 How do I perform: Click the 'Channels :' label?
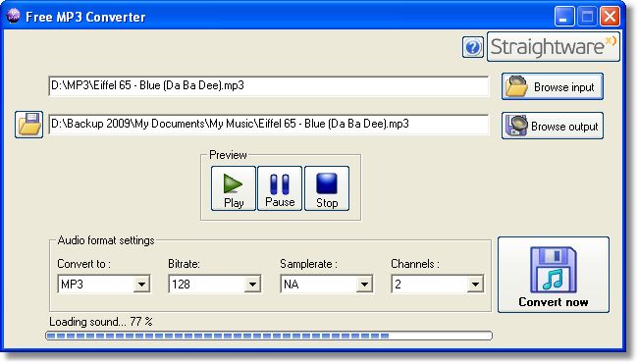pyautogui.click(x=415, y=264)
